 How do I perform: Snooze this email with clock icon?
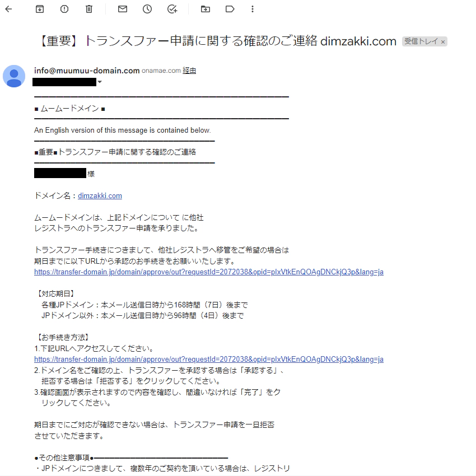[x=147, y=9]
